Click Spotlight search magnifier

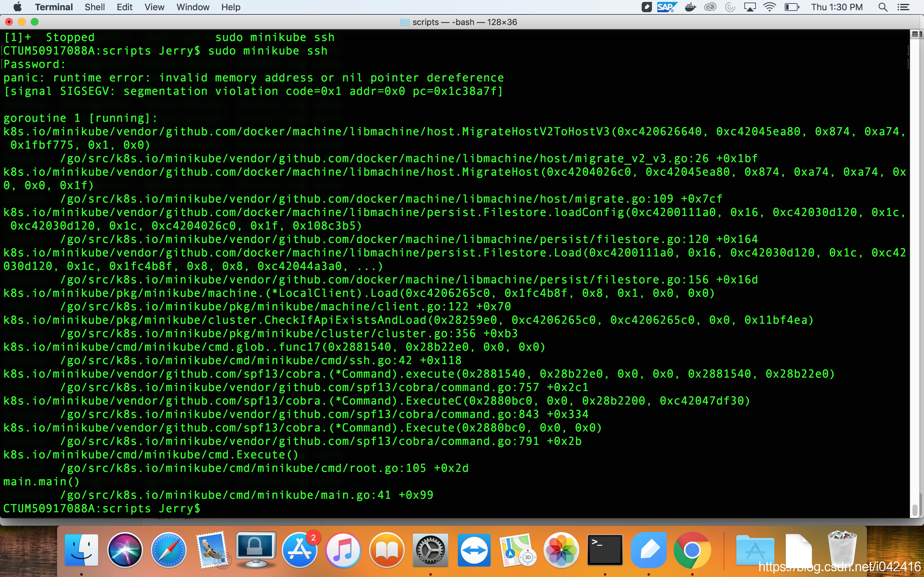click(882, 7)
